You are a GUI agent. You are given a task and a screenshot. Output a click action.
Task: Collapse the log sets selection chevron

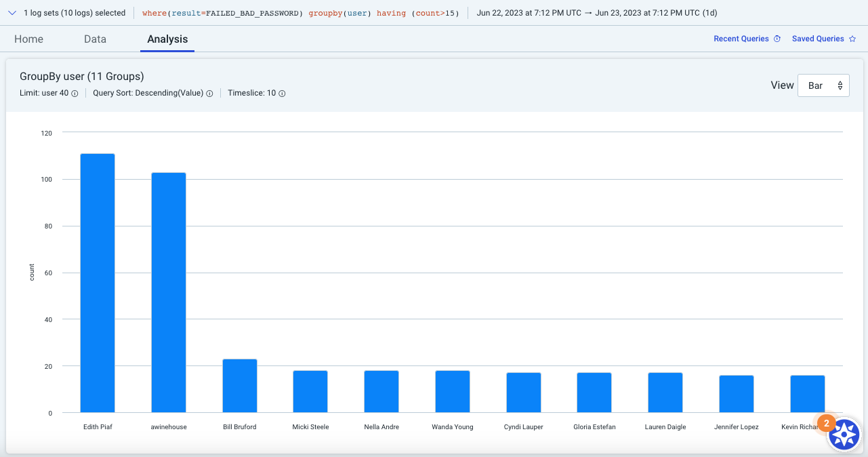pos(12,13)
